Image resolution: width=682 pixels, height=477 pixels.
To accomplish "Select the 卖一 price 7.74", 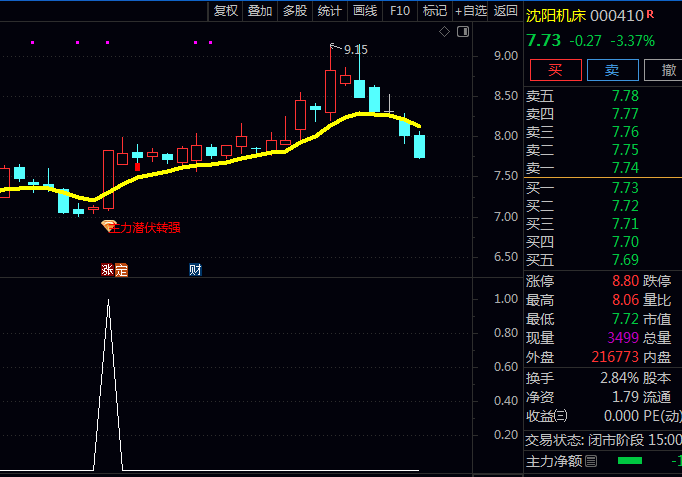I will [x=625, y=168].
